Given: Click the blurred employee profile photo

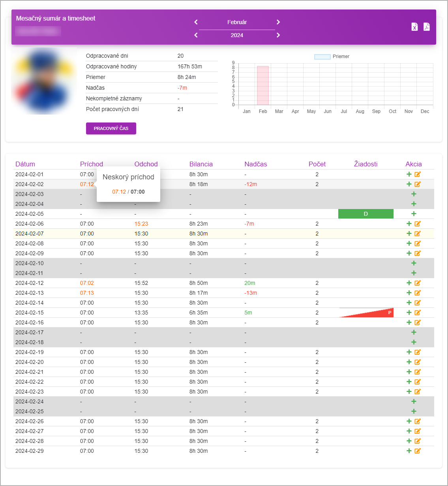Looking at the screenshot, I should [x=44, y=81].
